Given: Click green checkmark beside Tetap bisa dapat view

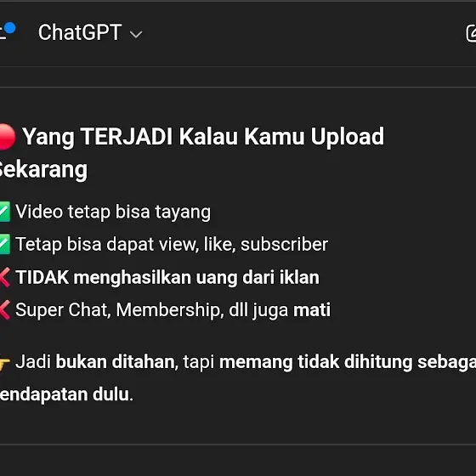Looking at the screenshot, I should pyautogui.click(x=5, y=244).
